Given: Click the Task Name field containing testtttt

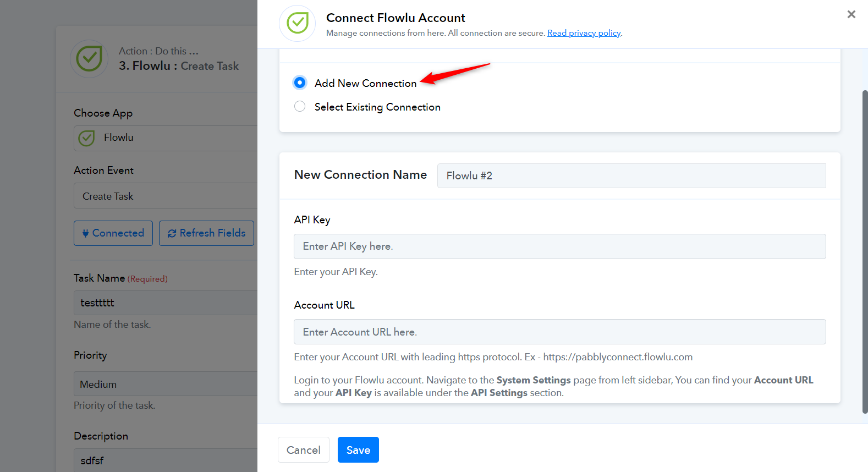Looking at the screenshot, I should [x=166, y=303].
